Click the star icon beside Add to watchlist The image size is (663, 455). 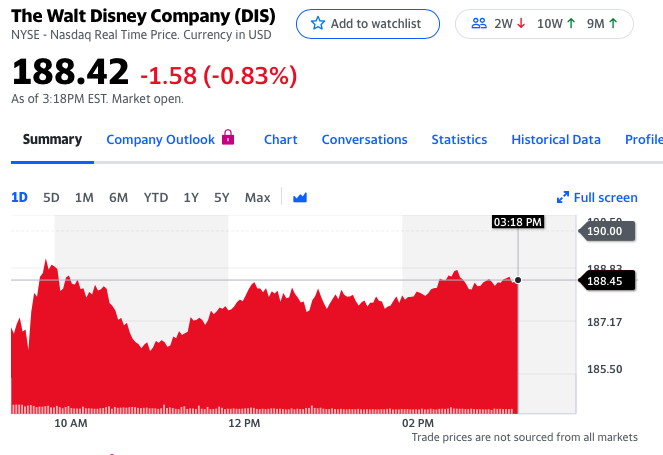tap(318, 24)
